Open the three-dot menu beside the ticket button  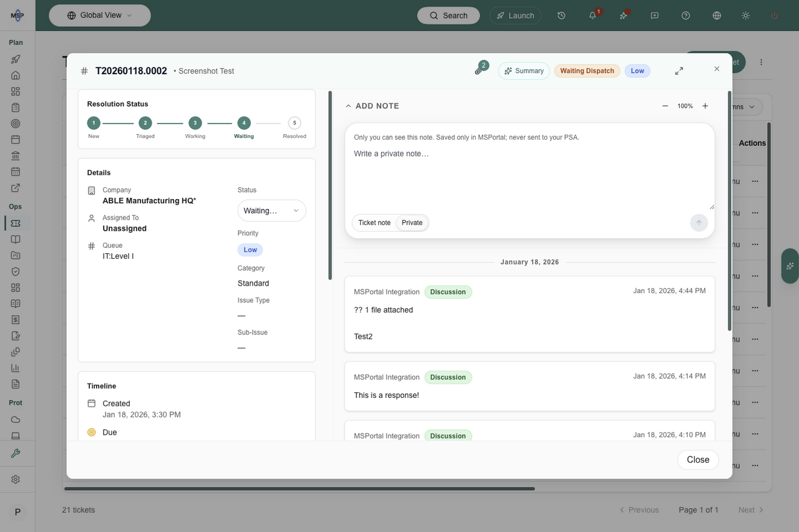coord(762,62)
